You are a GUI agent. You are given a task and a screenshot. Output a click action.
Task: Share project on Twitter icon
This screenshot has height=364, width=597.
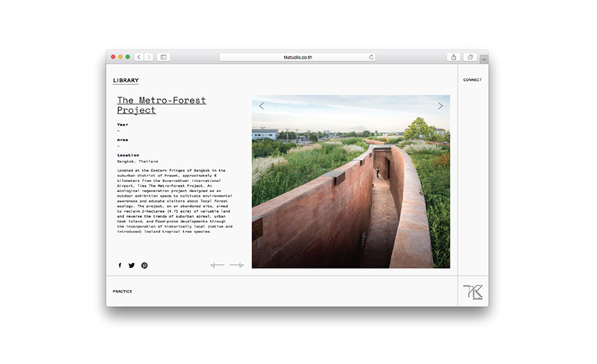(131, 265)
